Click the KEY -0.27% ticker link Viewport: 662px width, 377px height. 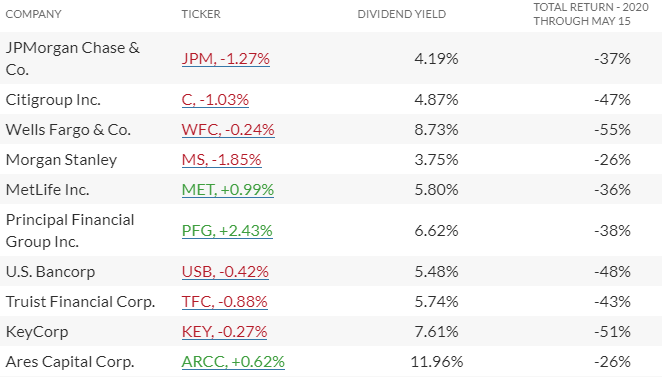[x=224, y=331]
